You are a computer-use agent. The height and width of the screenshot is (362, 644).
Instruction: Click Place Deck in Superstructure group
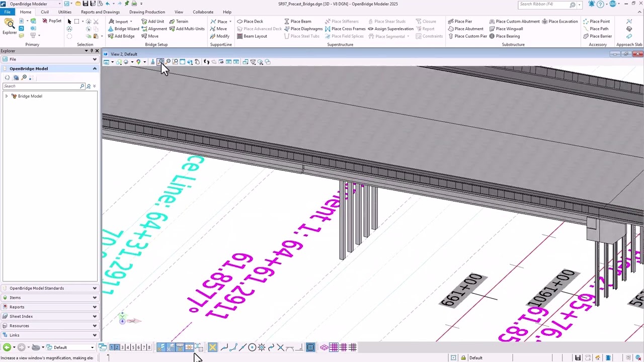tap(250, 22)
